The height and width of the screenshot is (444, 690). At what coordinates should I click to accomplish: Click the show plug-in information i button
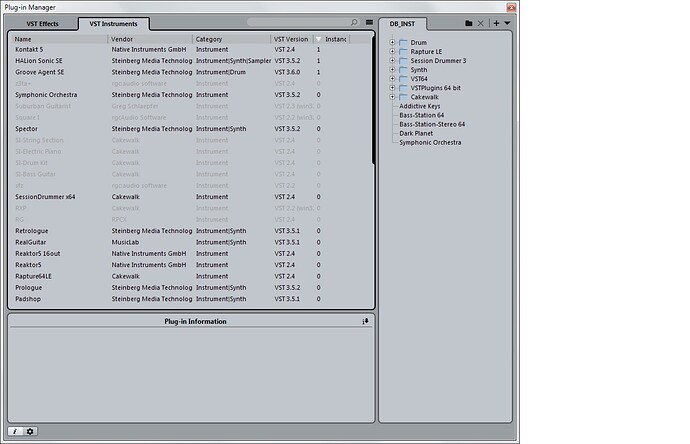15,431
